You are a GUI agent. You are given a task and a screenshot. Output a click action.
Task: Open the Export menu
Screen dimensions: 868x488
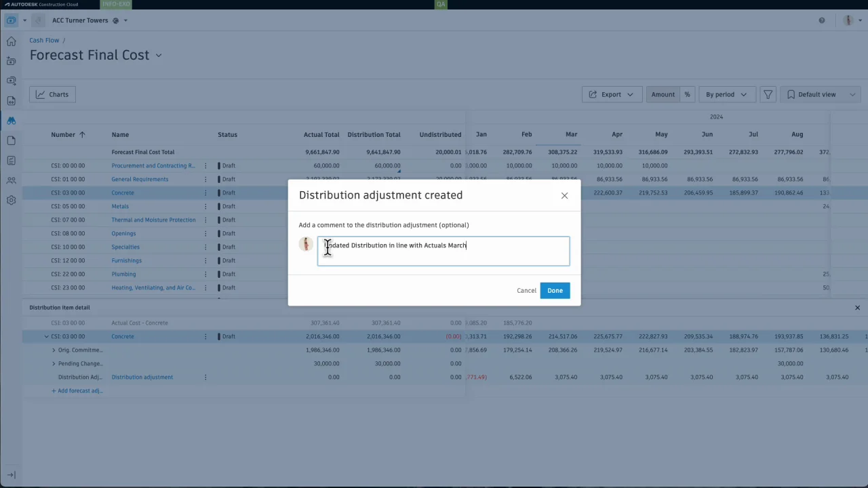click(x=610, y=95)
